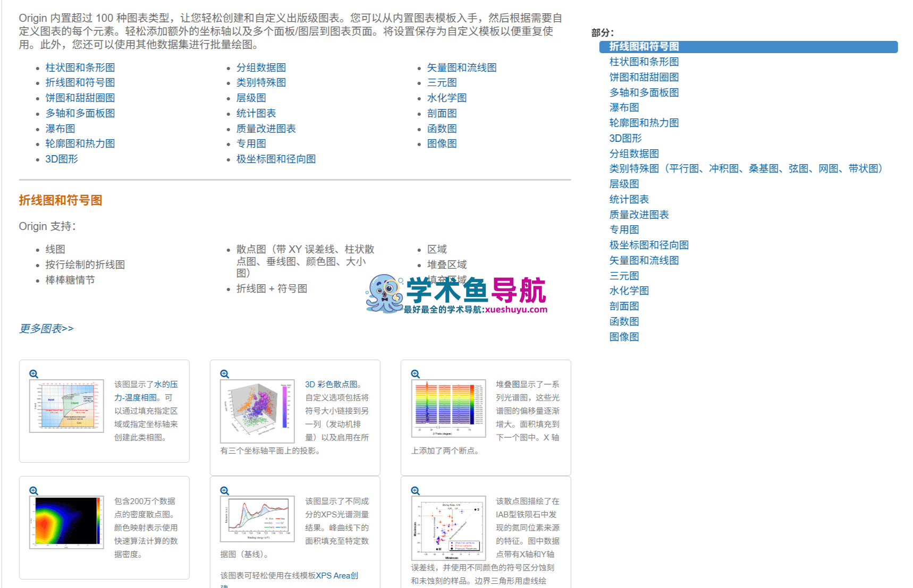The image size is (913, 588).
Task: Go to 统计图表 in the 部分 sidebar
Action: (629, 200)
